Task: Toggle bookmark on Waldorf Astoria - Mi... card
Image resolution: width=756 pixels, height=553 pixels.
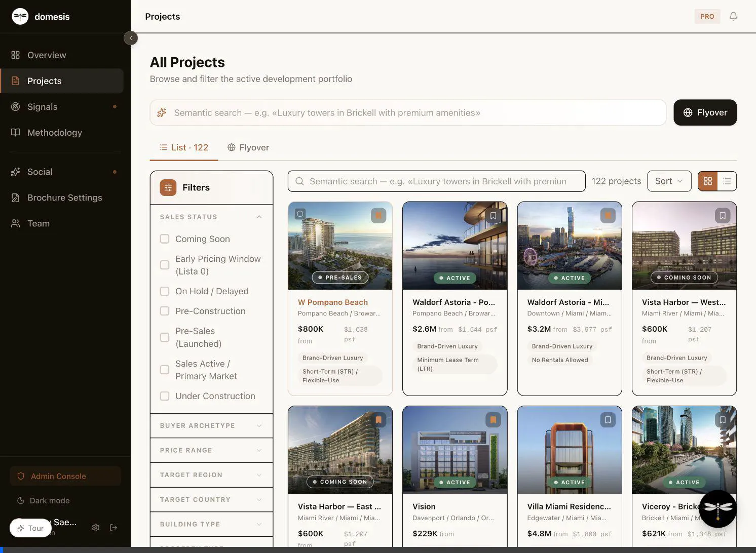Action: [608, 215]
